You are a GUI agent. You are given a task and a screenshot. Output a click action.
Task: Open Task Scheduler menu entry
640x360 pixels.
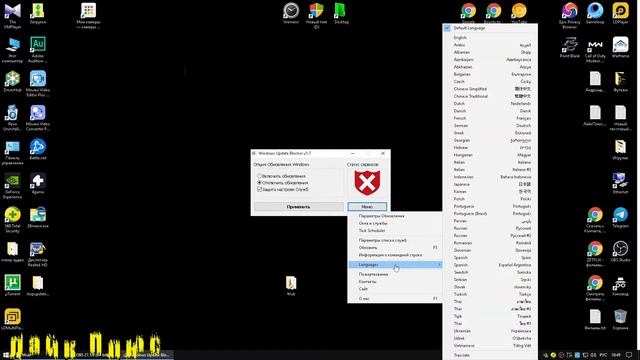point(395,231)
